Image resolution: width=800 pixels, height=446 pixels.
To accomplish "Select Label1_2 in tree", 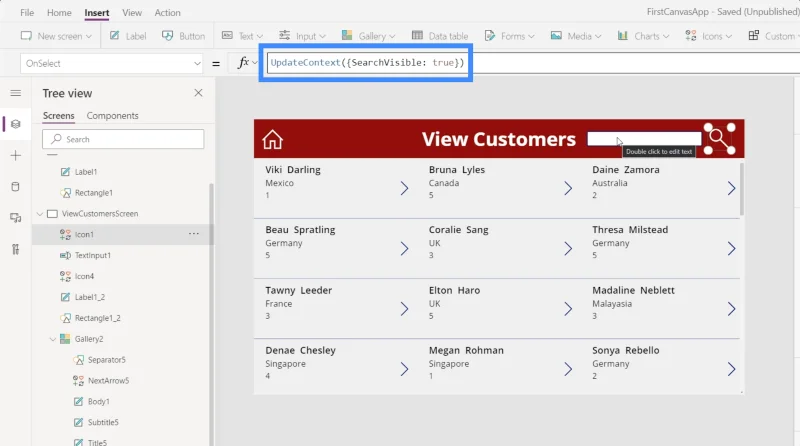I will [90, 297].
